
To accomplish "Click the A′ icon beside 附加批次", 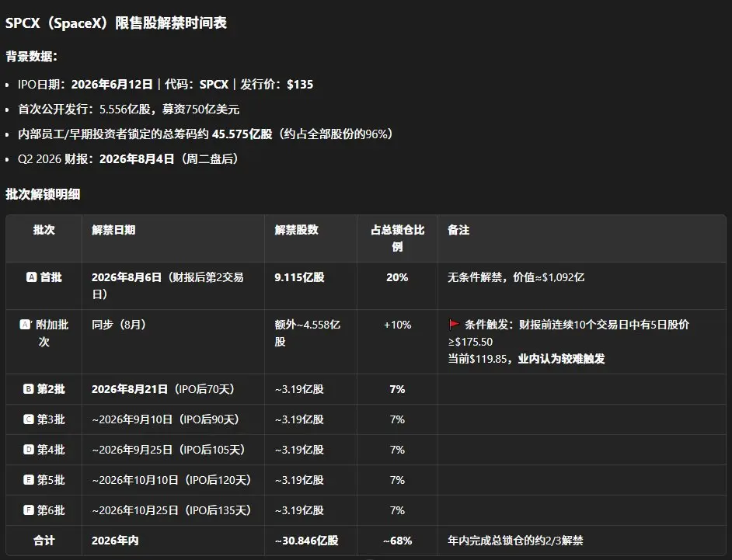I will (x=26, y=325).
